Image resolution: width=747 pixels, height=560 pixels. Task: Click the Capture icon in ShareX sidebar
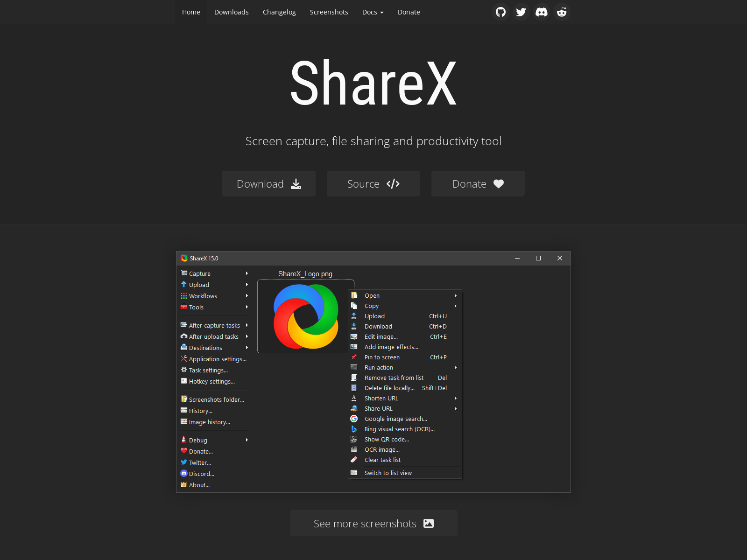(x=184, y=273)
